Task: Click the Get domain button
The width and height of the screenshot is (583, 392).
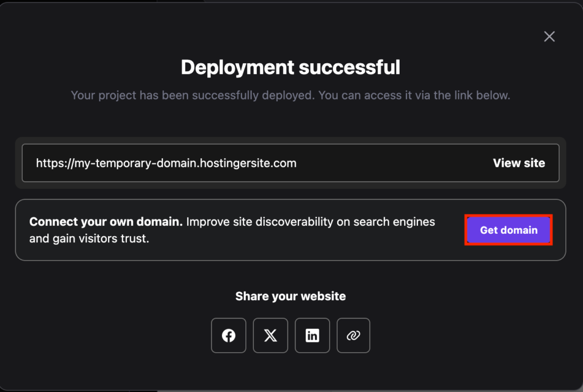Action: (508, 230)
